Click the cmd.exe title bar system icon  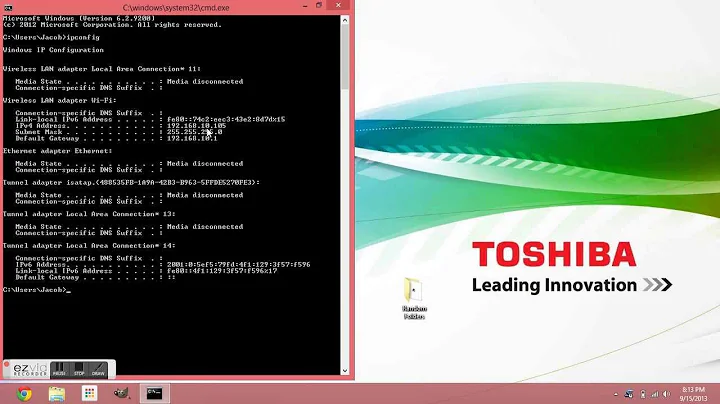click(8, 7)
